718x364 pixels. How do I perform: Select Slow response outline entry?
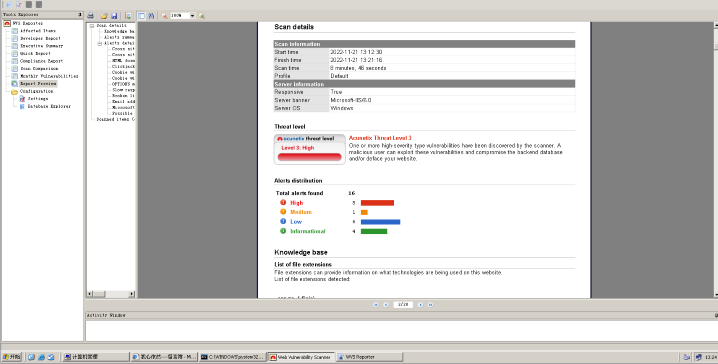(x=123, y=90)
